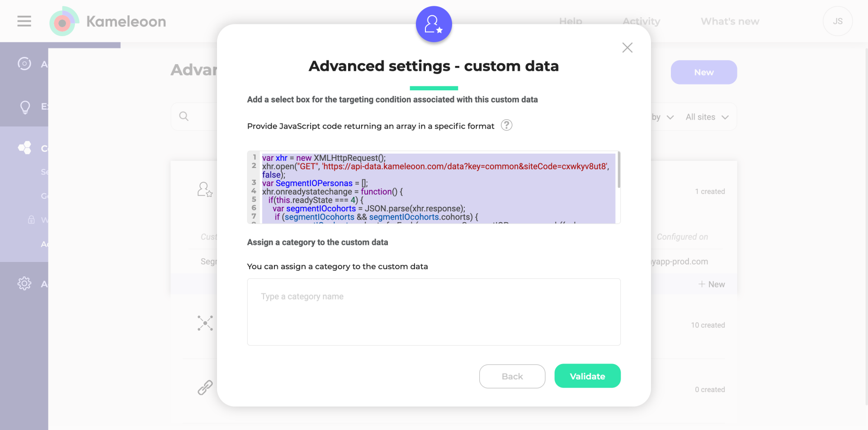
Task: Open the hamburger menu icon
Action: click(24, 21)
